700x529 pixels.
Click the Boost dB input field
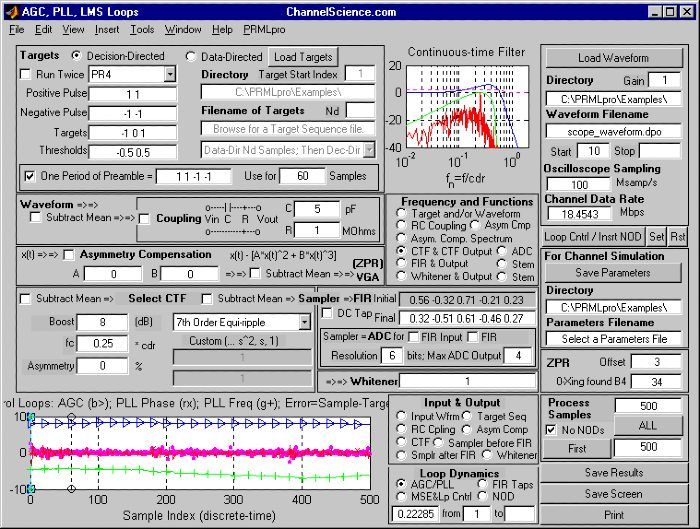click(102, 322)
